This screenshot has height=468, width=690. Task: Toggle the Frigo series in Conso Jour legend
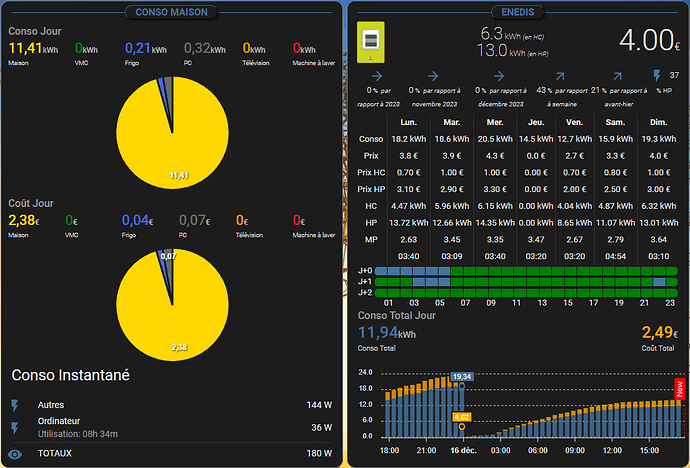point(146,52)
